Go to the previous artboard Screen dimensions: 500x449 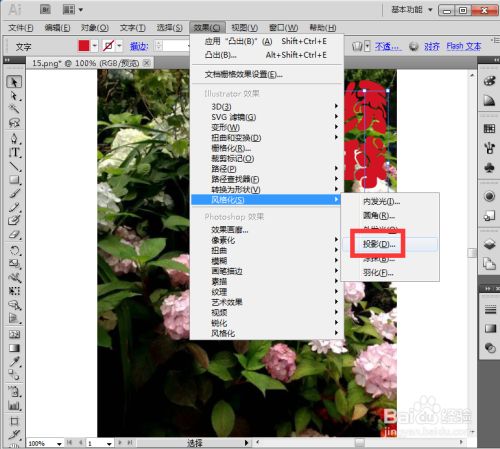tap(80, 443)
